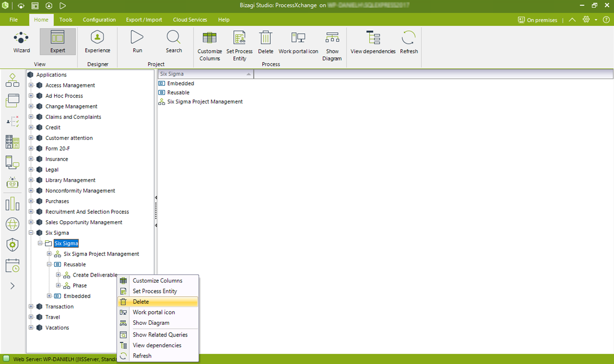Open the Help tab

(x=224, y=20)
